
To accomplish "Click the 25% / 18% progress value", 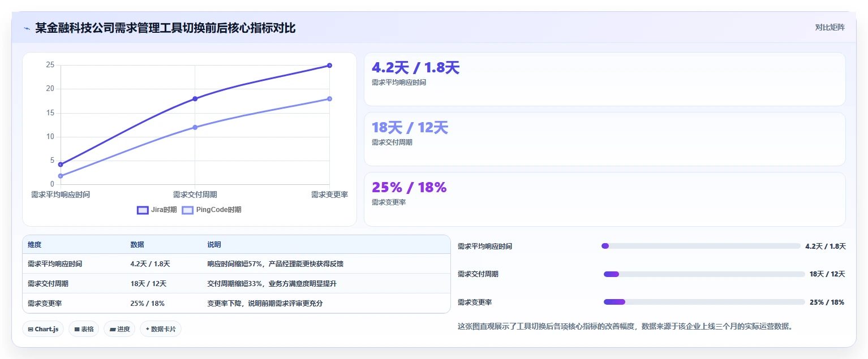I will point(827,302).
